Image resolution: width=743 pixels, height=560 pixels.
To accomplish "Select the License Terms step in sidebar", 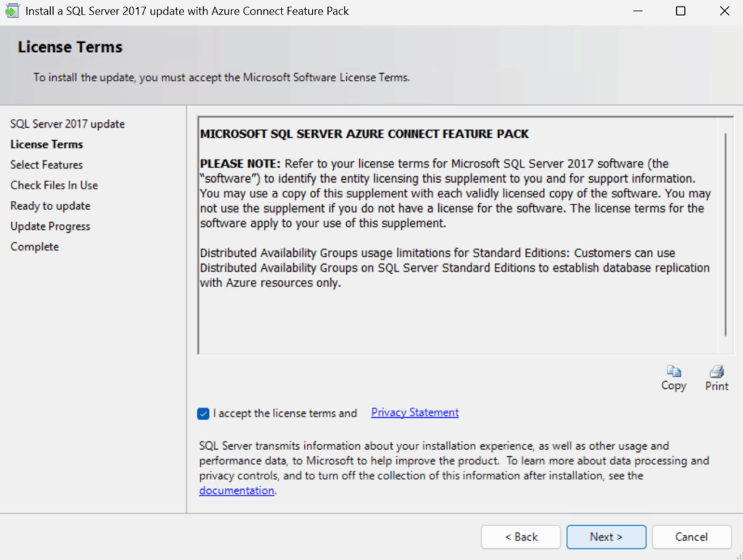I will click(x=46, y=144).
